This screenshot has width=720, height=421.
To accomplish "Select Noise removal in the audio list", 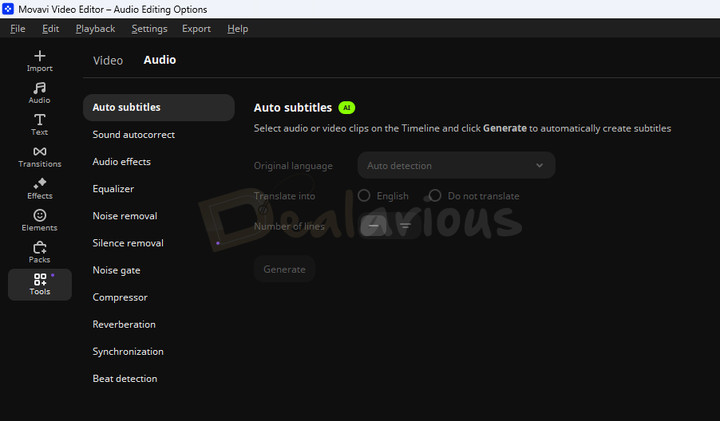I will pos(125,216).
